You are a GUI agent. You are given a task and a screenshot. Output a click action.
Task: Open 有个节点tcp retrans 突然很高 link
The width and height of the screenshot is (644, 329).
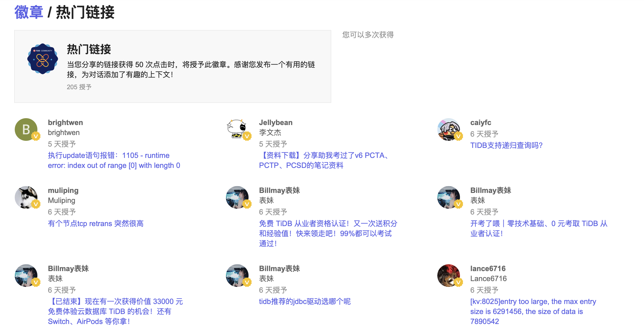coord(96,223)
